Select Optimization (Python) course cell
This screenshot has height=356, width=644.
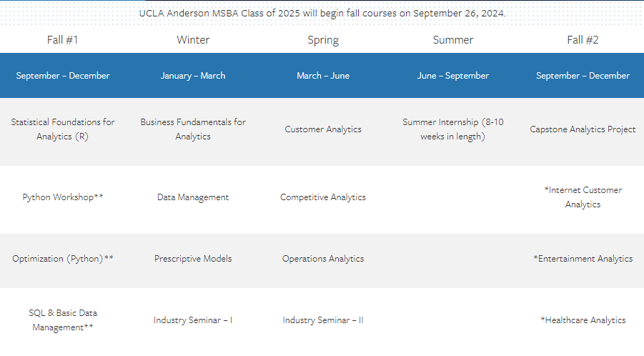point(62,259)
